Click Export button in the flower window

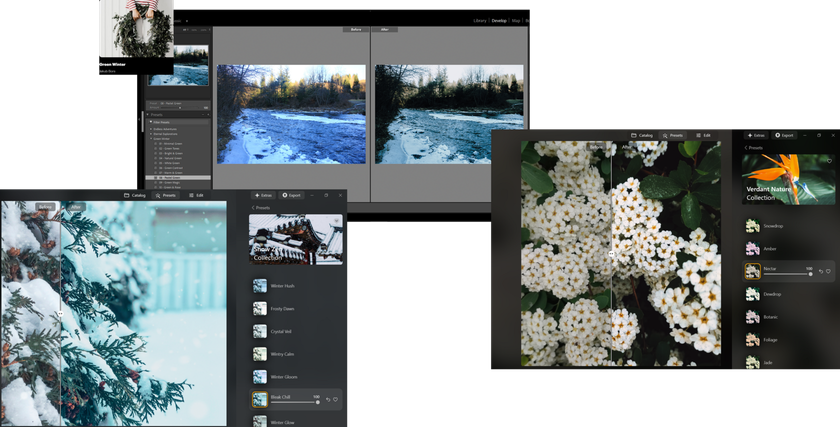point(785,136)
